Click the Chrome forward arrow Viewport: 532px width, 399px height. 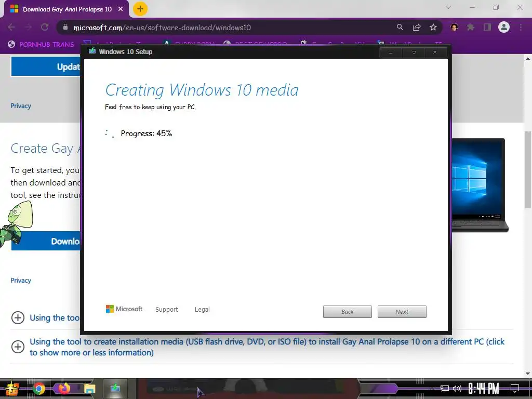click(28, 28)
